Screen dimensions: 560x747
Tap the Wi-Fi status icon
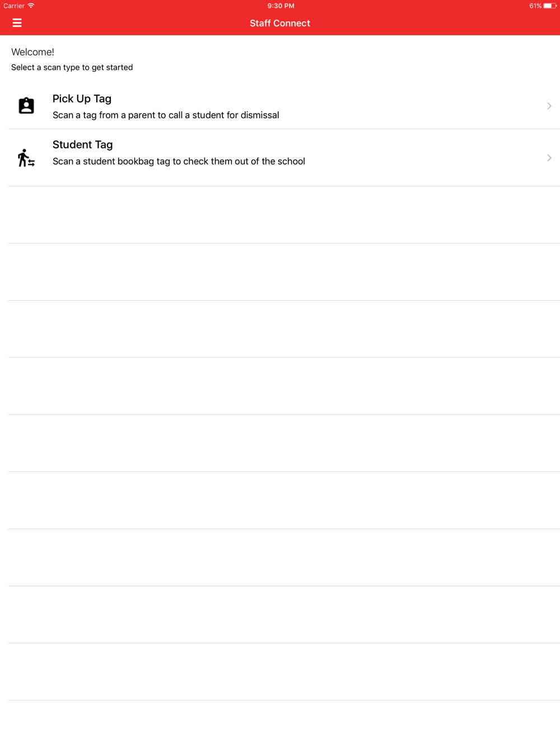[31, 6]
